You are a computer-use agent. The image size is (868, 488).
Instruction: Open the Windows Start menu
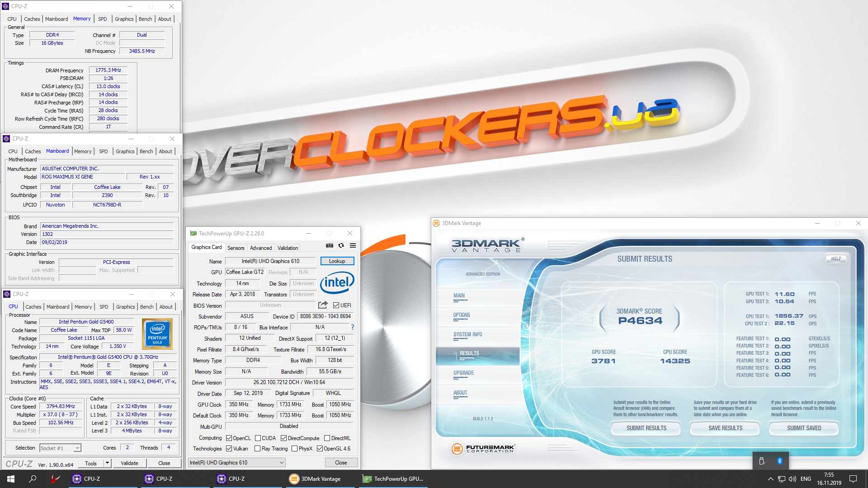[11, 479]
